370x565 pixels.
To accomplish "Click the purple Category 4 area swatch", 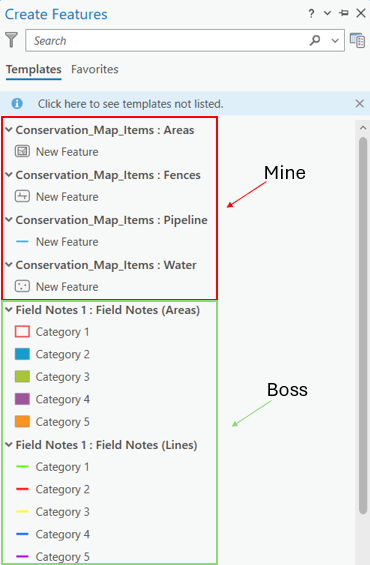I will [22, 399].
